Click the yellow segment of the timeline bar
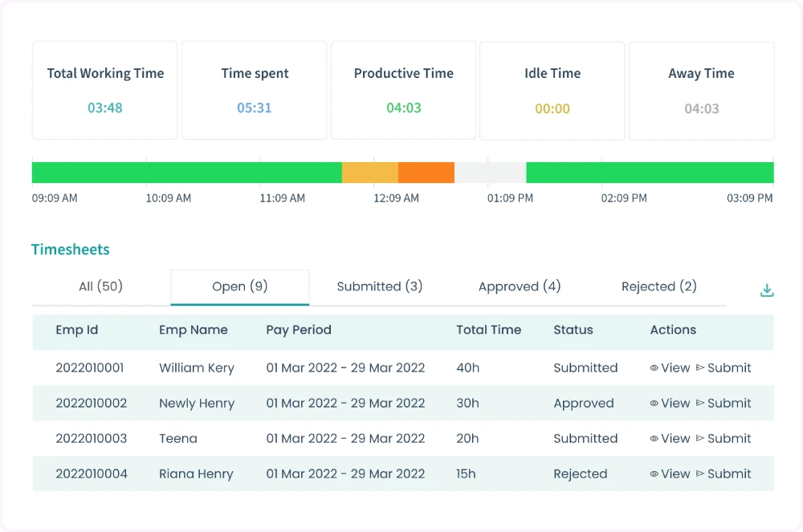The width and height of the screenshot is (803, 532). coord(369,173)
